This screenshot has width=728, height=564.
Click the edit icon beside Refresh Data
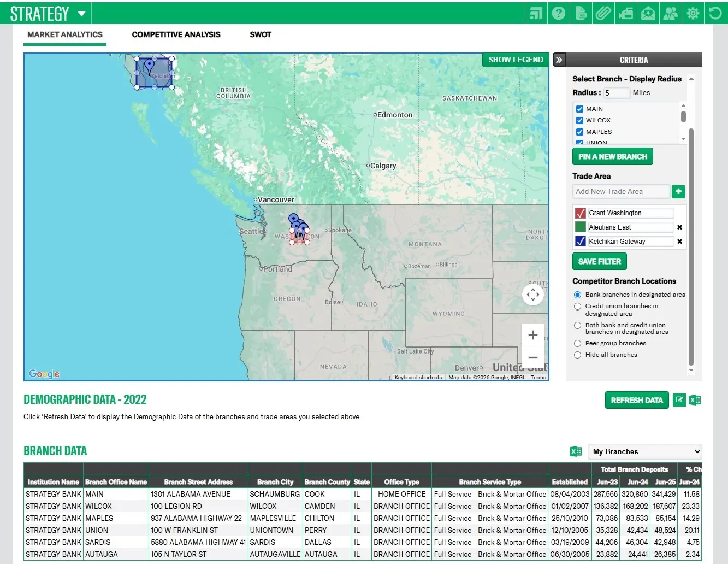point(679,400)
